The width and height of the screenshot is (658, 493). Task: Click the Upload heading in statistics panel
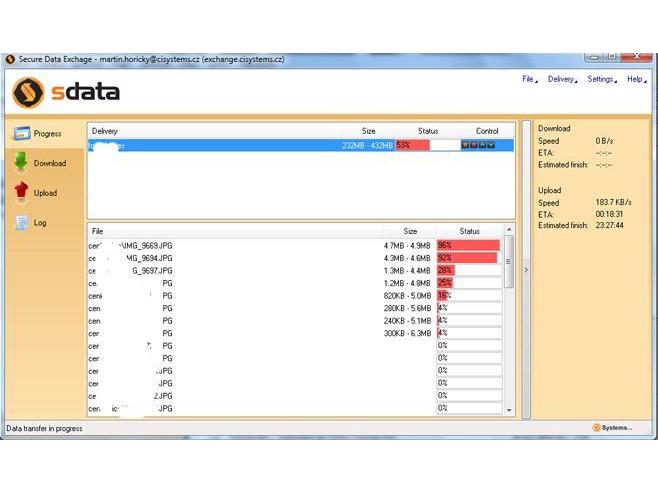coord(549,190)
